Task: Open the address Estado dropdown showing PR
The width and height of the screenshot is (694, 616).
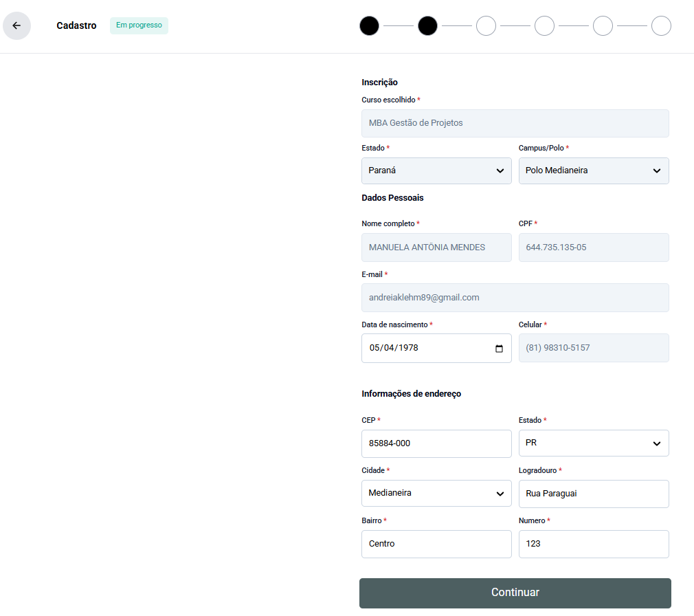Action: 594,443
